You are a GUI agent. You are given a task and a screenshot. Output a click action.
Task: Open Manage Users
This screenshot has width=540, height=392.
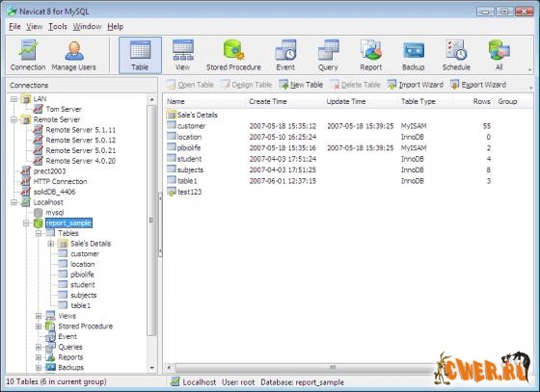(x=73, y=55)
